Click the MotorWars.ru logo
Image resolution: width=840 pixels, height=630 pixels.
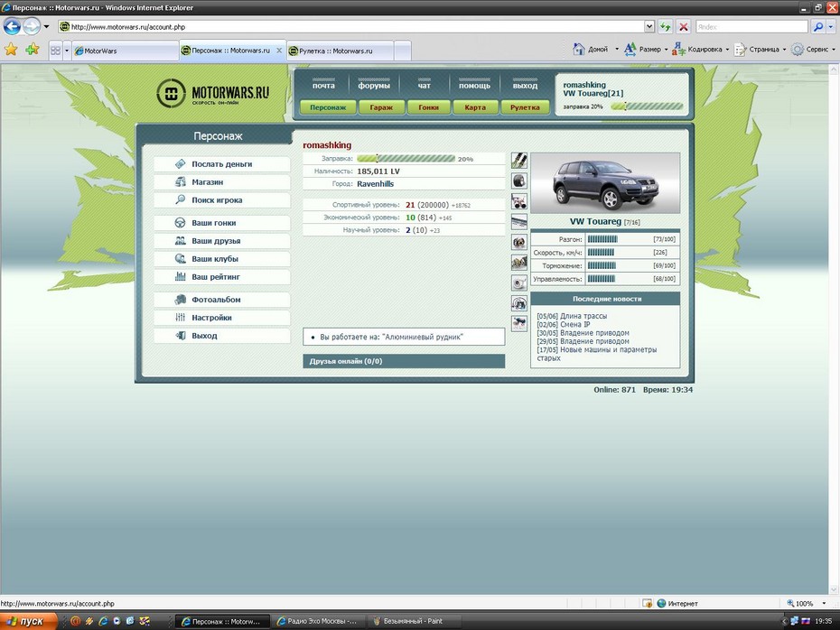coord(212,93)
